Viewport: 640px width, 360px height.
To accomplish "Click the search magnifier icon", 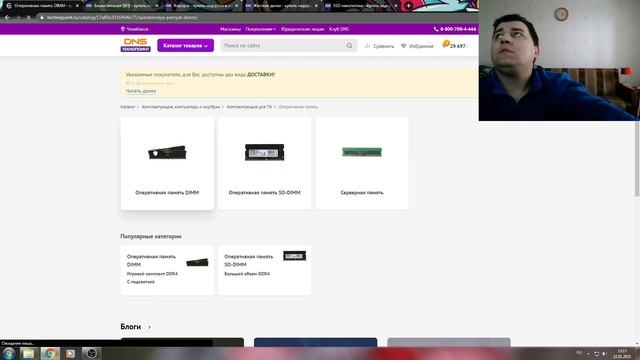I will pos(349,46).
